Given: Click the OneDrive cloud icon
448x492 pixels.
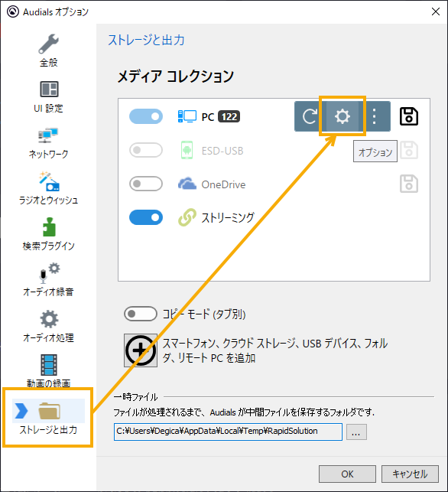Looking at the screenshot, I should (187, 184).
